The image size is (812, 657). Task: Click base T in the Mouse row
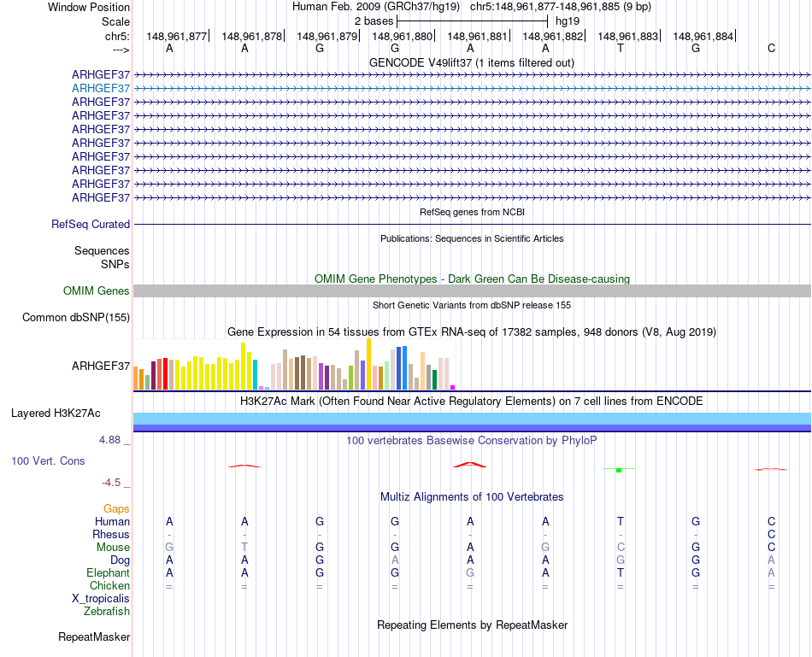pos(244,548)
